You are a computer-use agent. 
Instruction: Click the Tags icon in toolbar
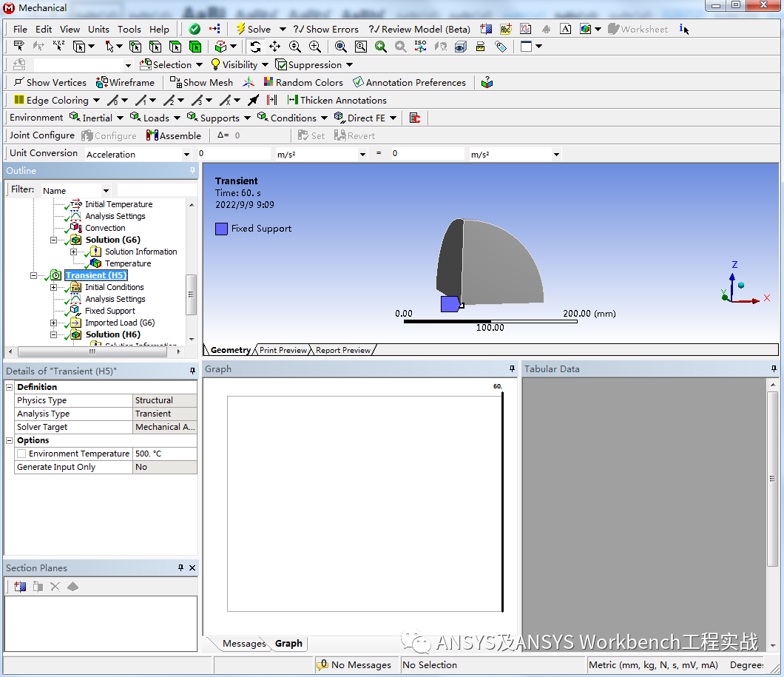(x=501, y=47)
